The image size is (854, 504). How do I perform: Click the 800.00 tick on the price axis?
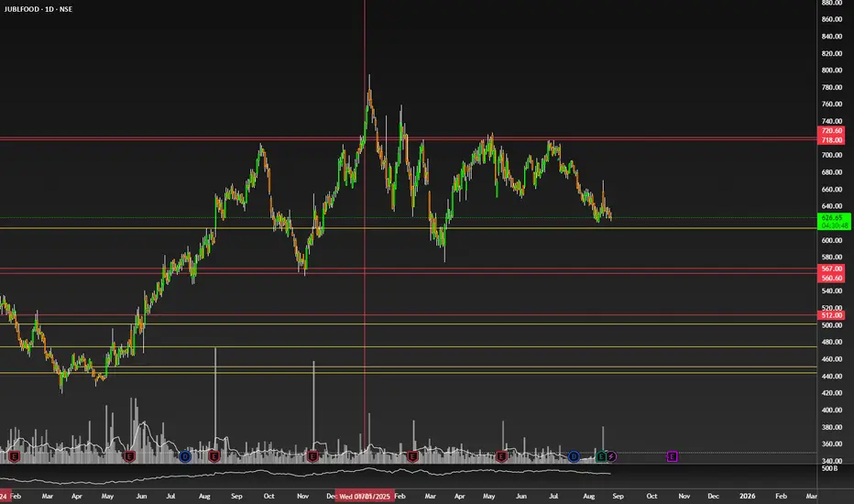(832, 71)
